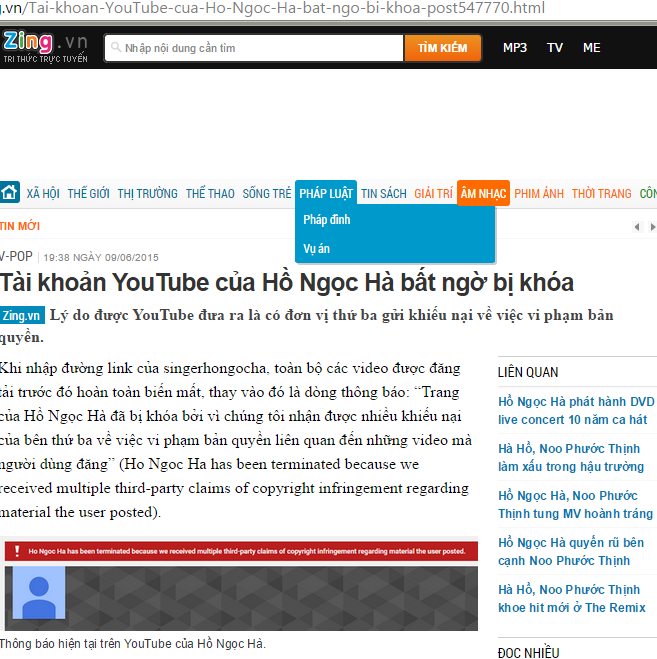Open the GIẢI TRÍ section
This screenshot has height=659, width=657.
(433, 193)
